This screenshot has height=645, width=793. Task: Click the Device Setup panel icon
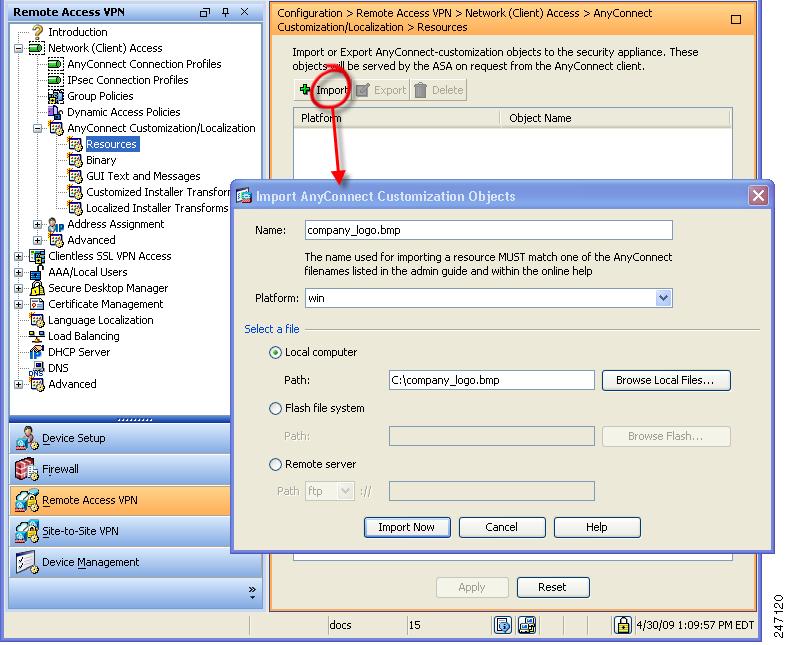(26, 438)
